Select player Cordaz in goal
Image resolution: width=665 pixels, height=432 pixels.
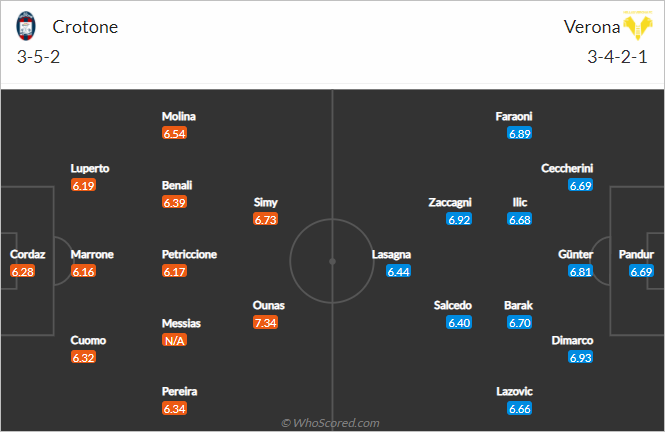(28, 254)
